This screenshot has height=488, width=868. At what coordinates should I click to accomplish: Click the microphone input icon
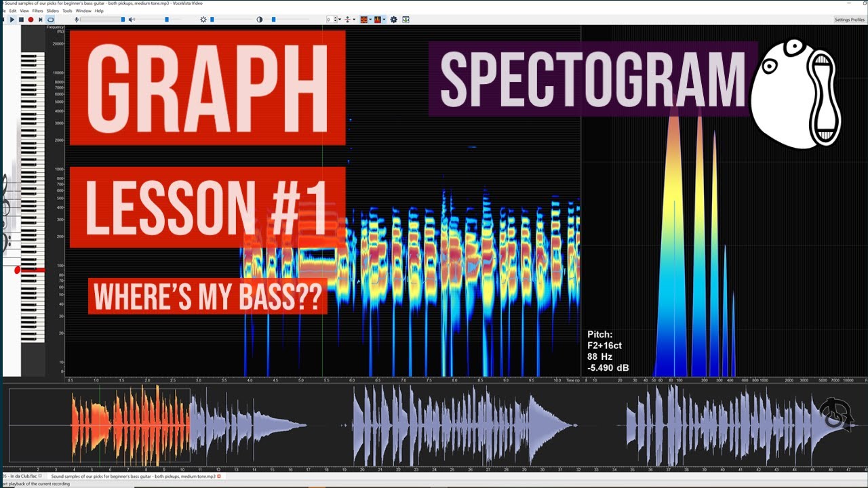77,20
